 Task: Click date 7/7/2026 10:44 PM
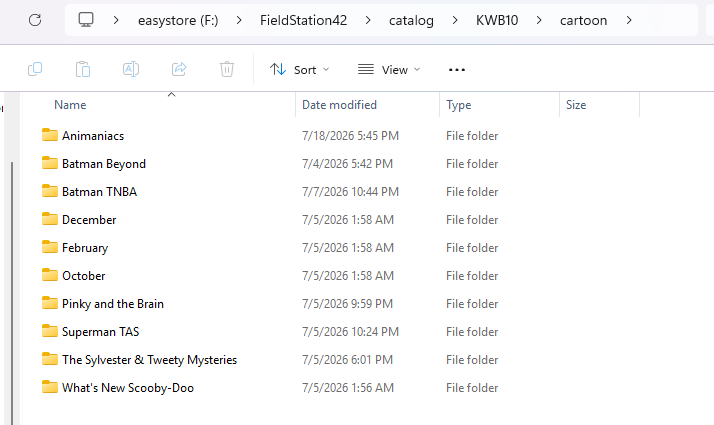[350, 192]
